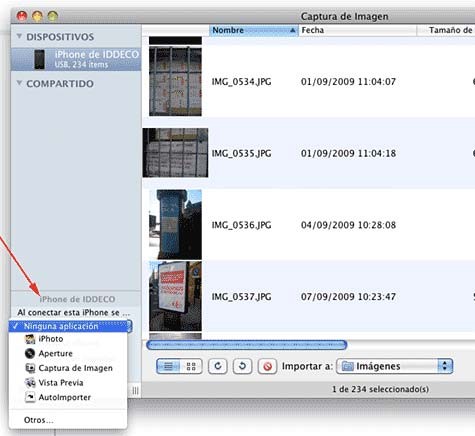Click the iPhone device icon in sidebar

[39, 59]
